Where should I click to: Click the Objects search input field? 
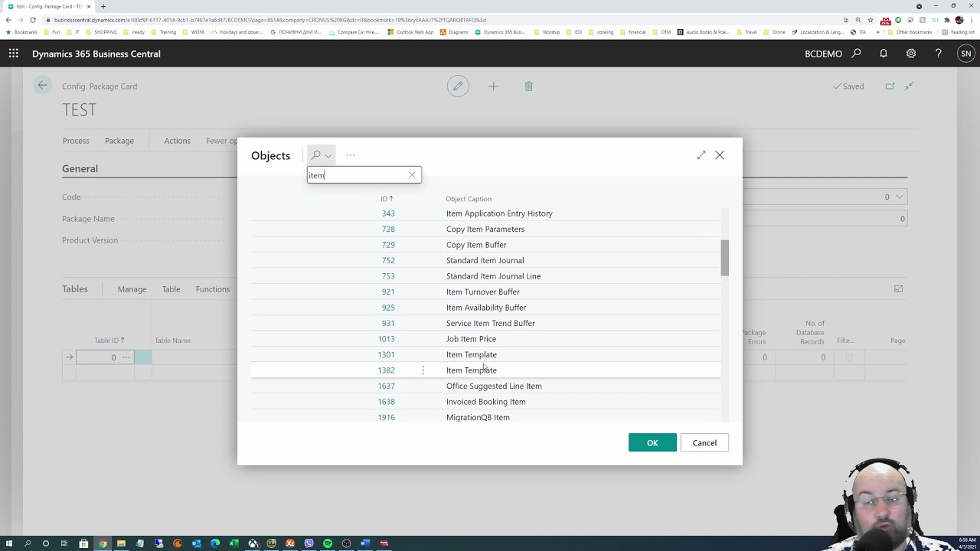coord(357,175)
